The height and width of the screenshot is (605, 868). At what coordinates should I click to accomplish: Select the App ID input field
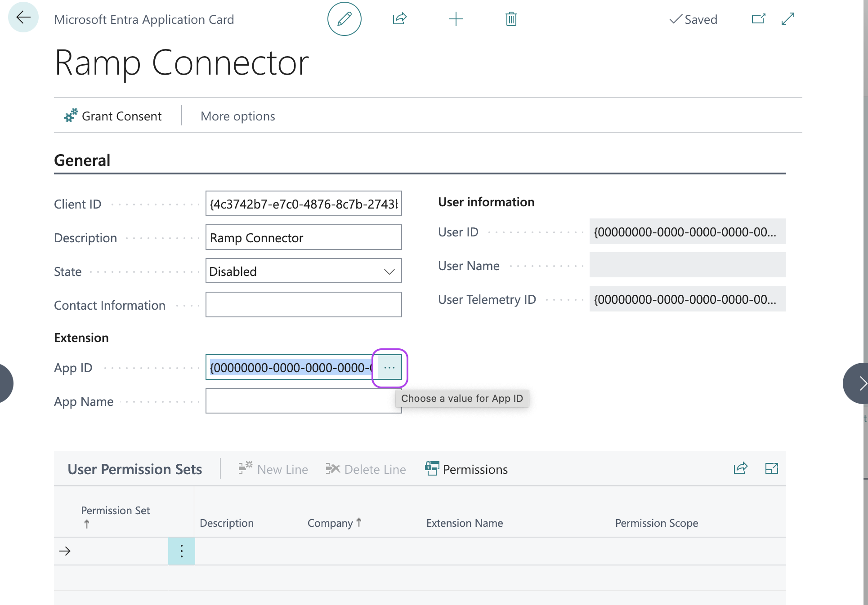coord(291,367)
